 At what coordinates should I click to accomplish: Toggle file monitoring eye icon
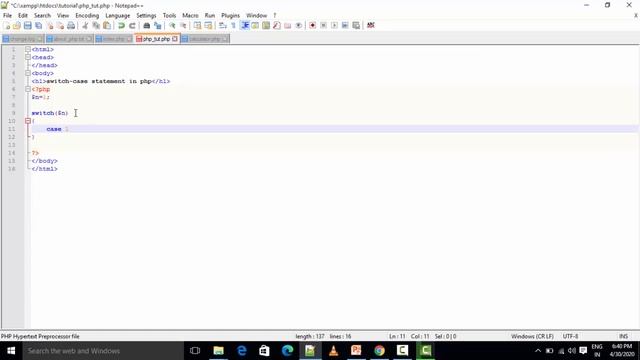pyautogui.click(x=299, y=25)
